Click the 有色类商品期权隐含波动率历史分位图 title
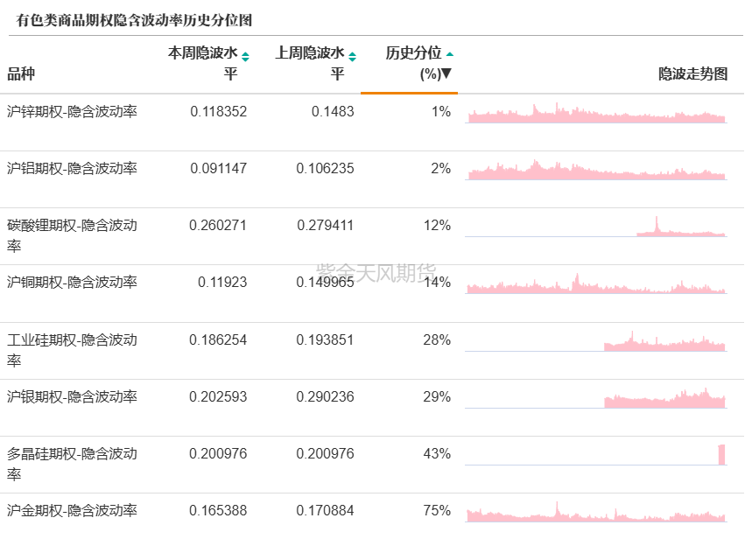 134,20
